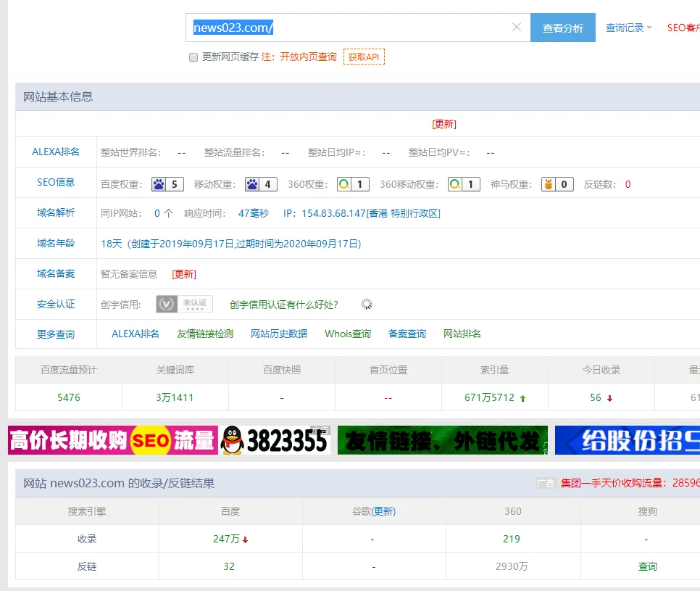Screen dimensions: 700x591
Task: Click the (更新) link beside 谷歌
Action: tap(383, 511)
